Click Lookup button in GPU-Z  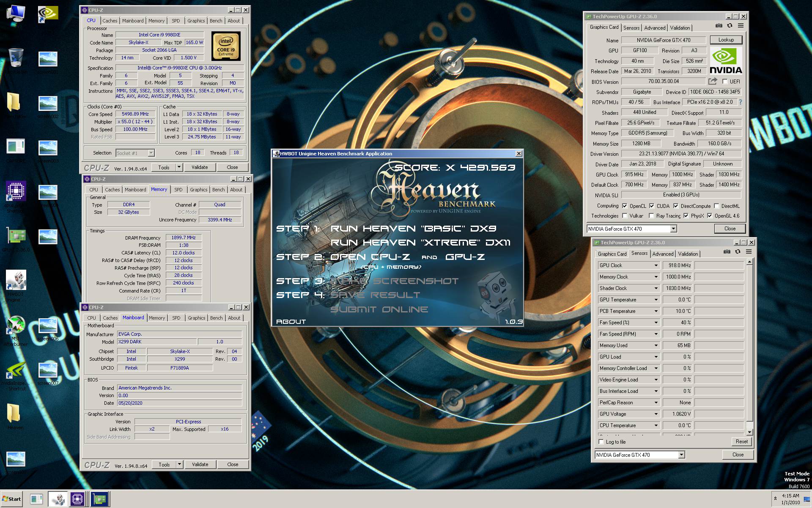tap(726, 40)
